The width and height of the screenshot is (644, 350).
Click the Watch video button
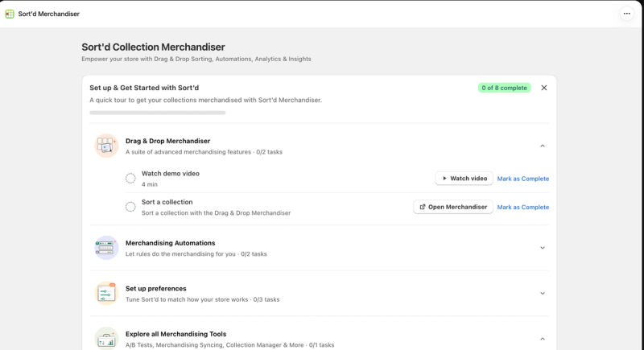pos(464,179)
